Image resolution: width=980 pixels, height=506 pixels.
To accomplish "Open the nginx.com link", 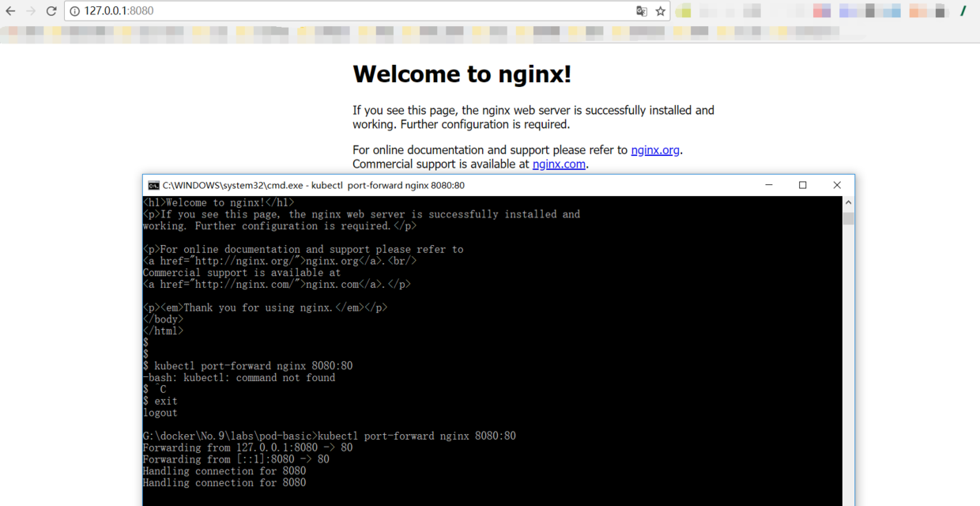I will (559, 164).
